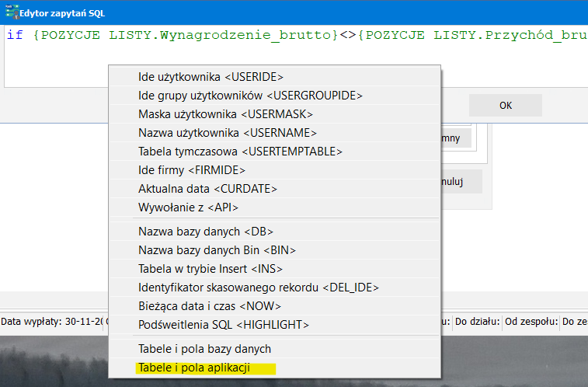Select Podświetlenia SQL <HIGHLIGHT>
Image resolution: width=588 pixels, height=387 pixels.
pos(274,325)
